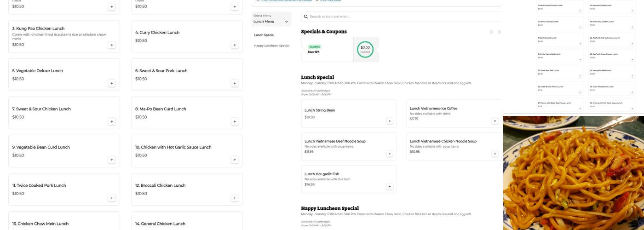Click plus icon on Curry Chicken Lunch
Viewport: 644px width, 230px height.
(x=235, y=45)
